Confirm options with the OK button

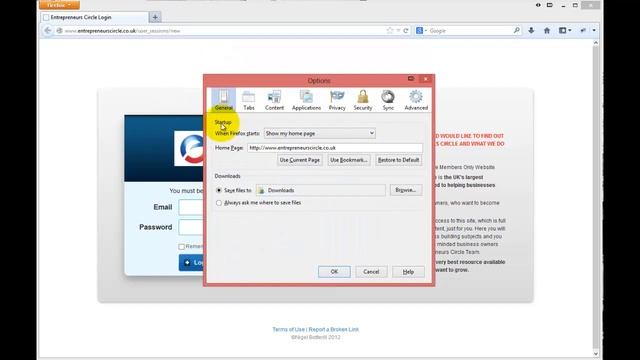click(334, 271)
